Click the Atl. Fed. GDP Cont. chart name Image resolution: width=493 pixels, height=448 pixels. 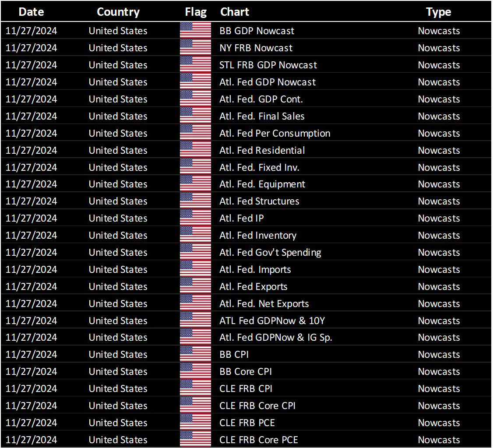click(x=261, y=99)
